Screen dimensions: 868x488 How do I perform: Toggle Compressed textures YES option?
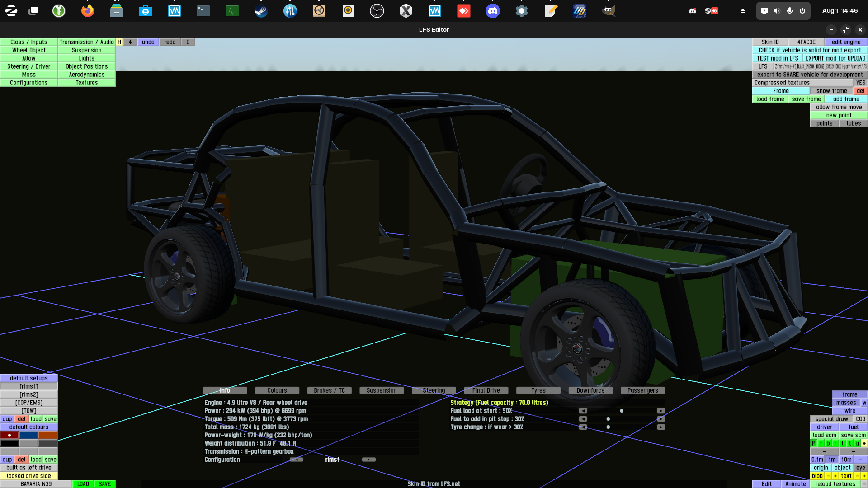[860, 83]
